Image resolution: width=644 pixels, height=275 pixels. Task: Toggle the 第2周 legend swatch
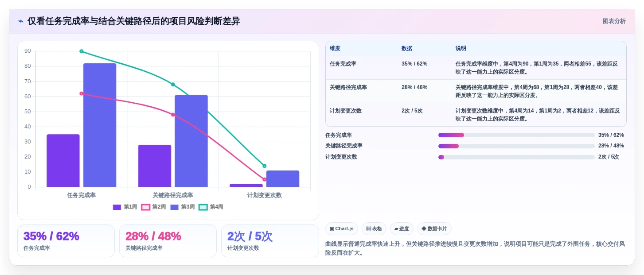click(146, 207)
